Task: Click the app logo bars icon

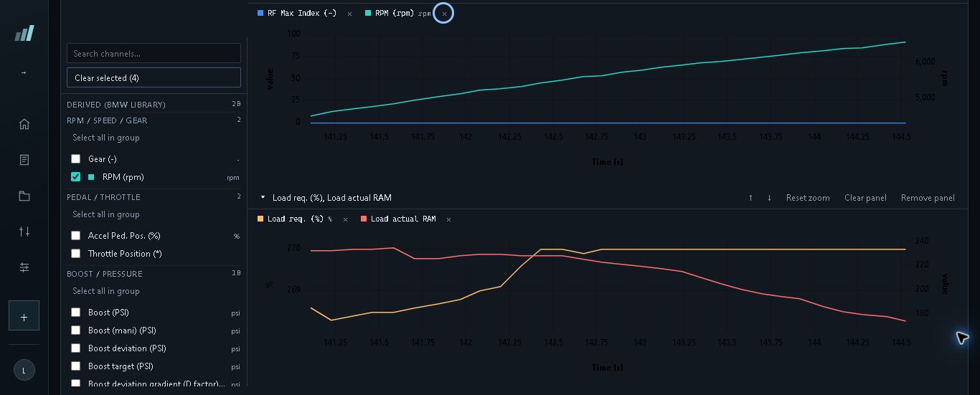Action: pyautogui.click(x=24, y=33)
